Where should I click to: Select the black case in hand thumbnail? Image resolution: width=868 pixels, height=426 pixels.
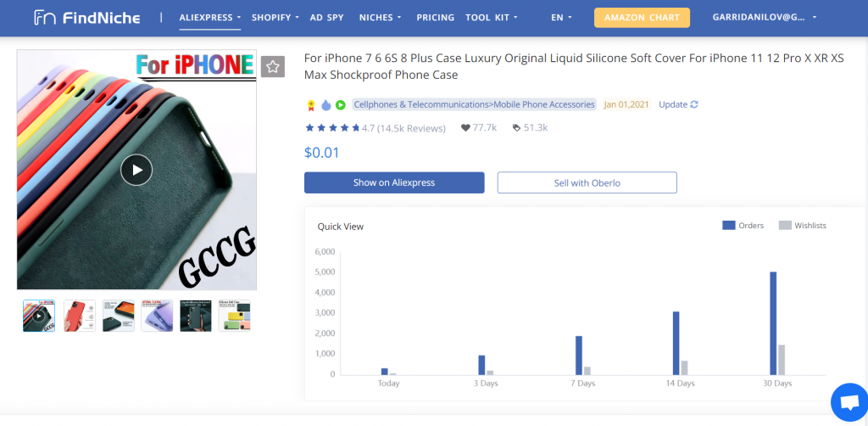tap(196, 316)
